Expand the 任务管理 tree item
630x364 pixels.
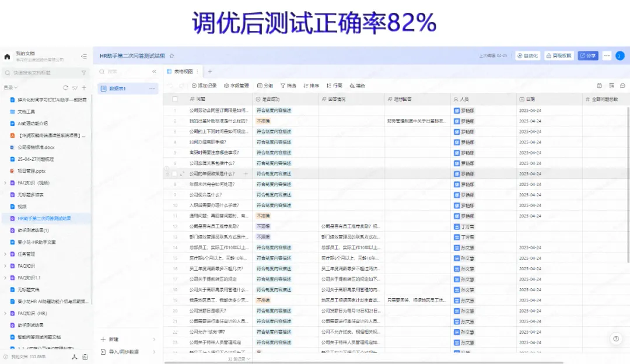(5, 254)
